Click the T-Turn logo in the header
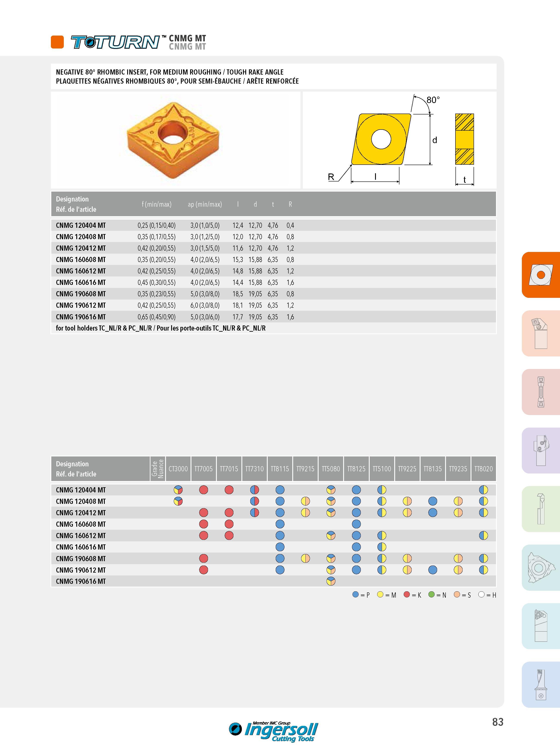This screenshot has width=560, height=756. pyautogui.click(x=115, y=42)
